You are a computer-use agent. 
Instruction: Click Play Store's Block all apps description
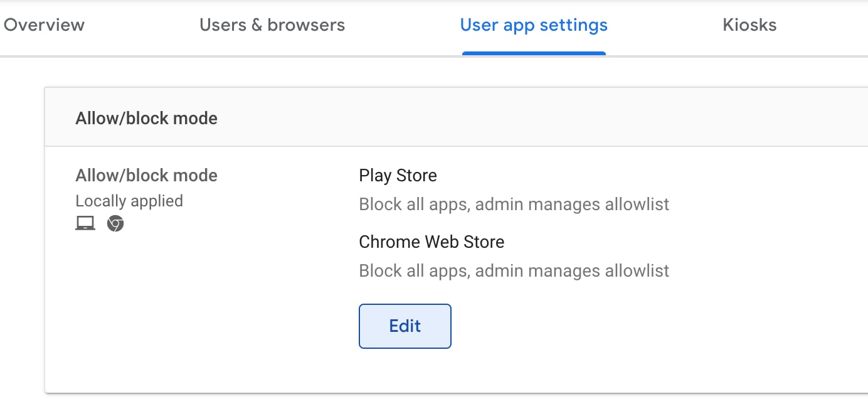coord(514,205)
